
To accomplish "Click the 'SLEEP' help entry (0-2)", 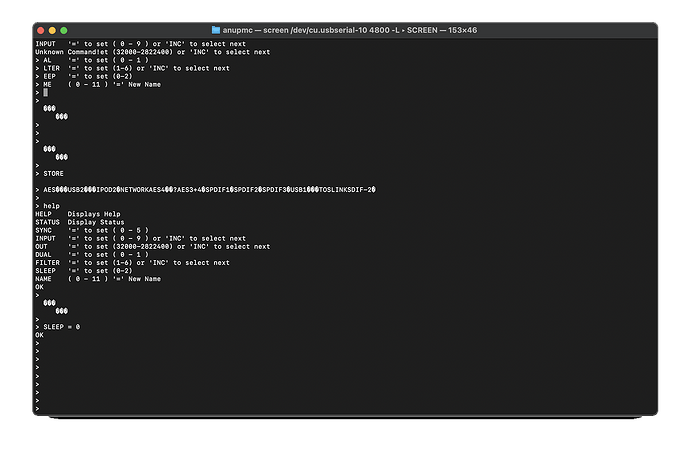I will tap(84, 271).
